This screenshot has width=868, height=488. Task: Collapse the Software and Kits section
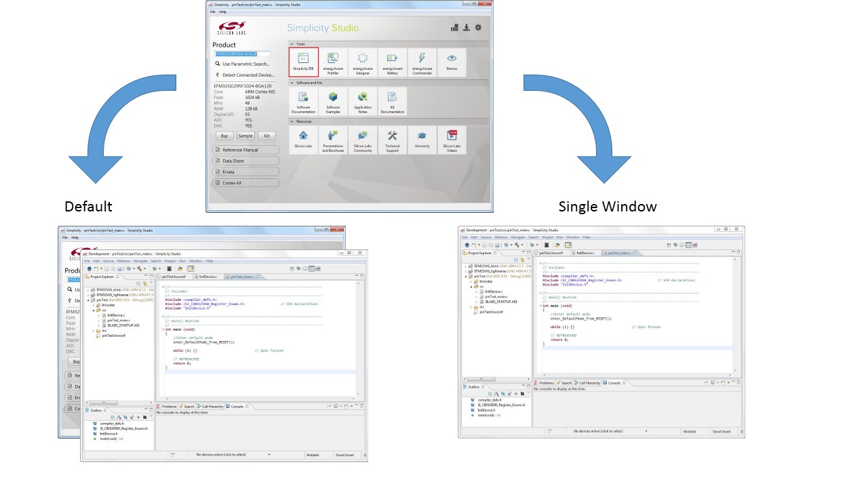[292, 83]
